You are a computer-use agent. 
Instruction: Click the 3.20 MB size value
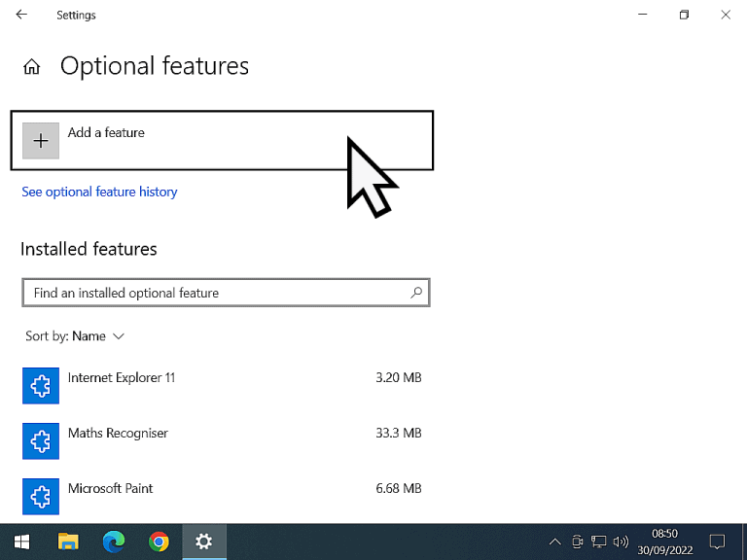pos(399,377)
